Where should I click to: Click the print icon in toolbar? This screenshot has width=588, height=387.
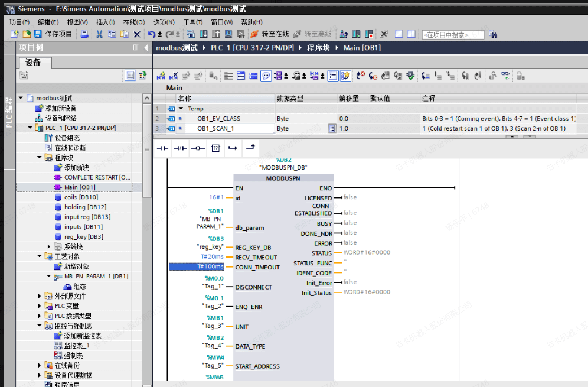coord(84,34)
